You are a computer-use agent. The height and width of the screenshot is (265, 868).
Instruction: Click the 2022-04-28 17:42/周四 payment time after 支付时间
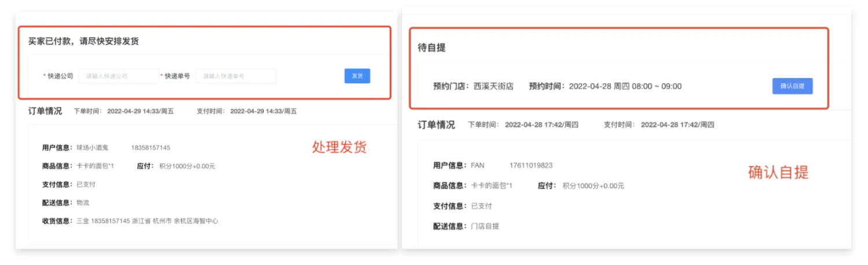point(678,124)
